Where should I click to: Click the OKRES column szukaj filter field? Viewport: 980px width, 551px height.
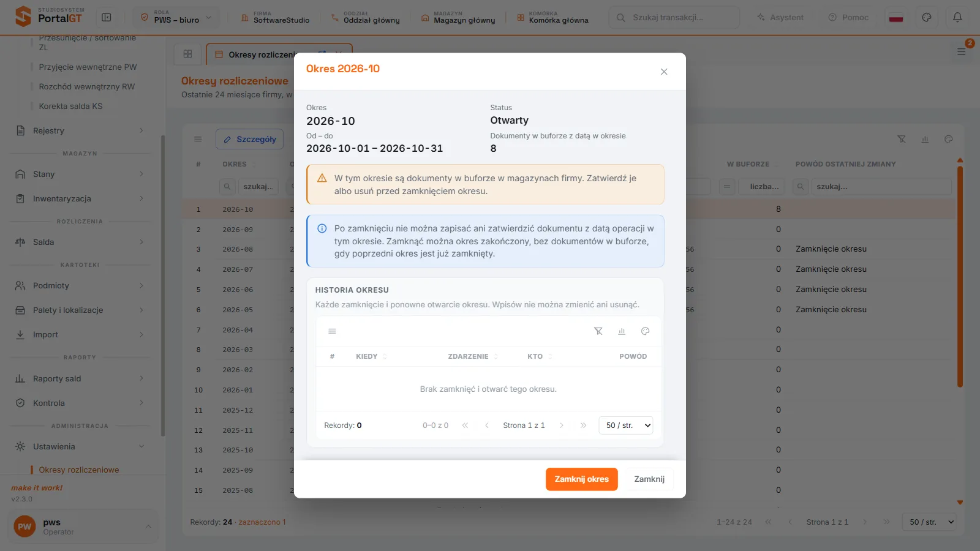pyautogui.click(x=258, y=187)
